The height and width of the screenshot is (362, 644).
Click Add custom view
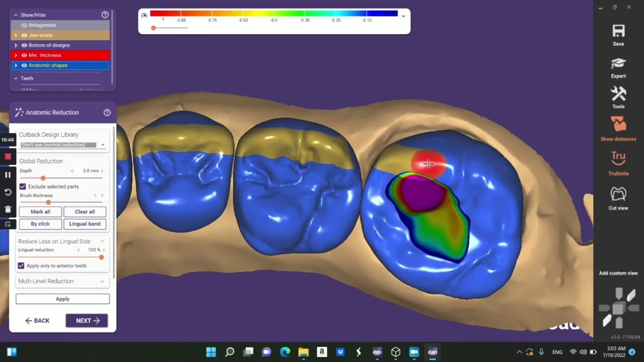tap(618, 273)
